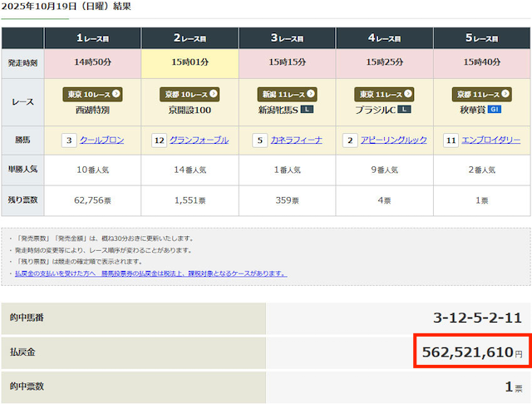This screenshot has width=532, height=404.
Task: Open the カネラフィーナ horse link
Action: (296, 140)
